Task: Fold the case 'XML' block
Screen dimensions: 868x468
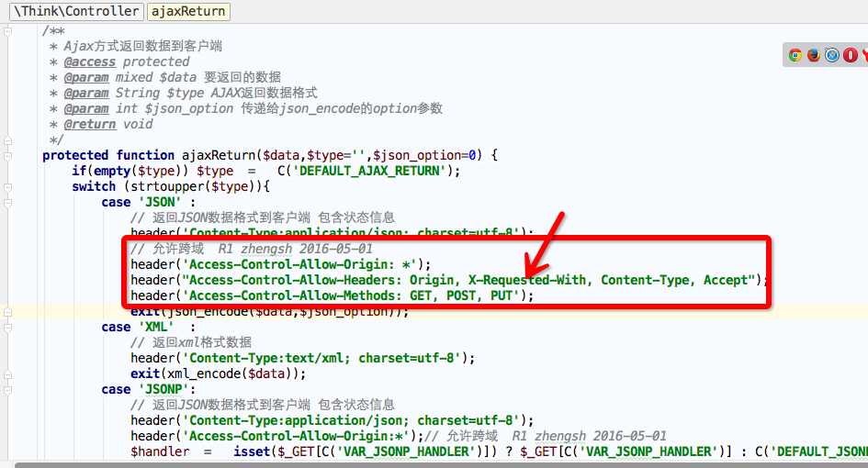Action: [x=7, y=328]
